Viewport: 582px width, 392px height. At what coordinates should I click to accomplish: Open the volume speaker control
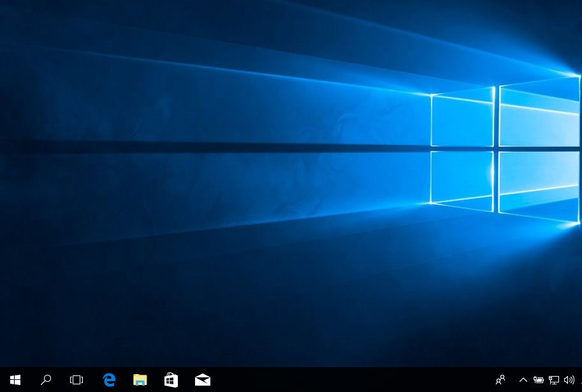point(569,380)
